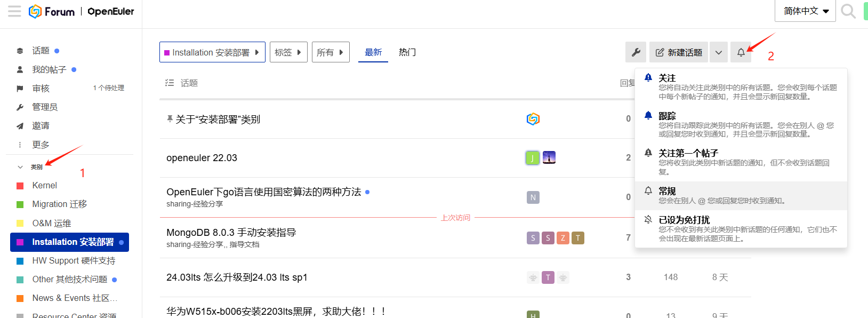Image resolution: width=868 pixels, height=318 pixels.
Task: Click the green J user avatar
Action: 532,158
